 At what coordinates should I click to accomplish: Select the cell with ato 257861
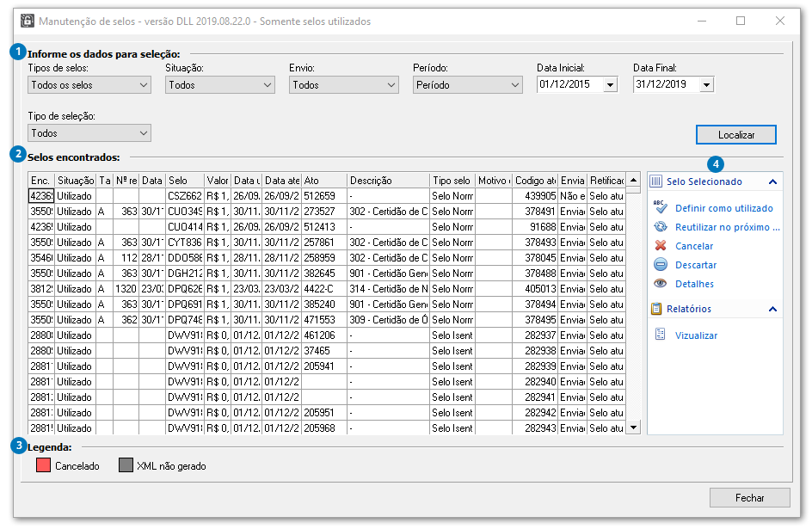pyautogui.click(x=324, y=243)
